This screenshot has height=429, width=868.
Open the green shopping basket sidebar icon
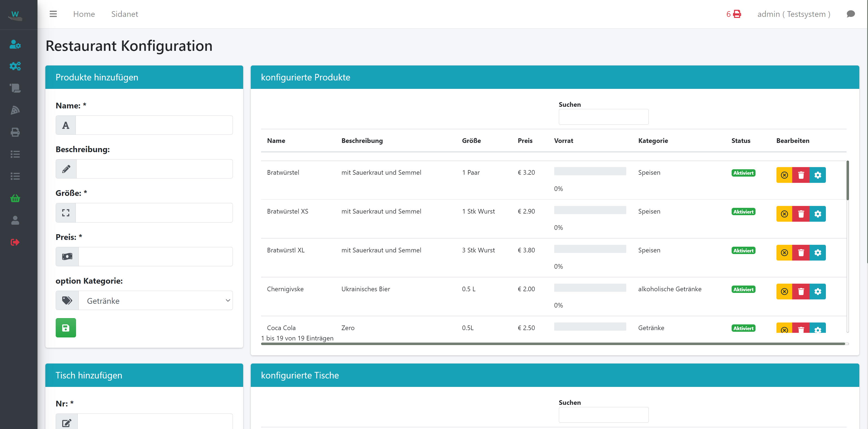pyautogui.click(x=15, y=198)
